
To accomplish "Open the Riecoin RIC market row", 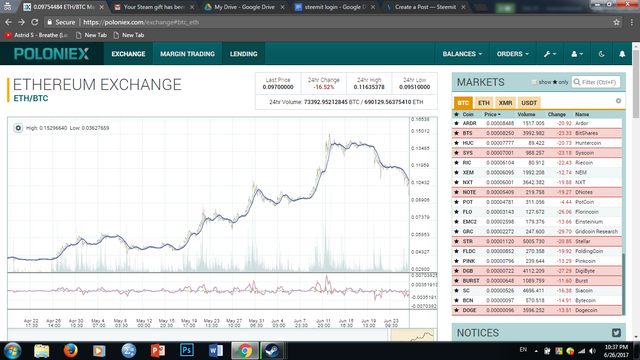I will 537,162.
